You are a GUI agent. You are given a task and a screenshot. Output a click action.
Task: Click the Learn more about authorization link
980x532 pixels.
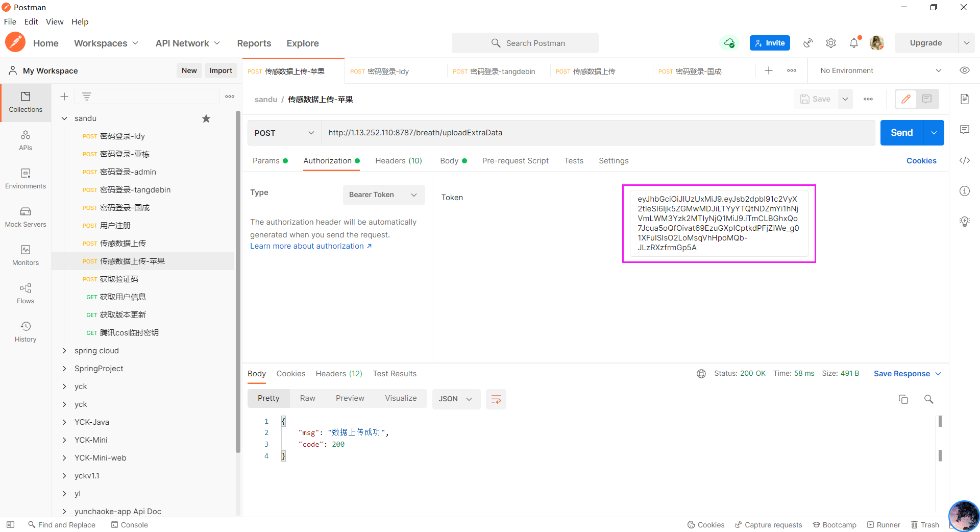pyautogui.click(x=311, y=246)
